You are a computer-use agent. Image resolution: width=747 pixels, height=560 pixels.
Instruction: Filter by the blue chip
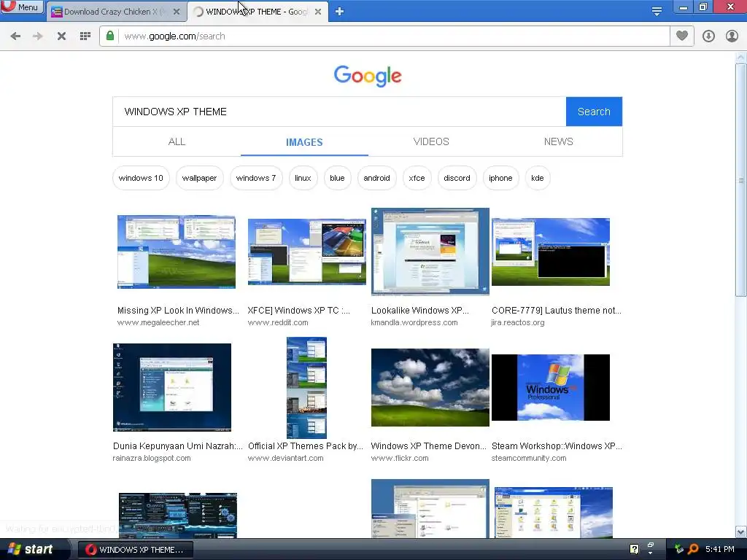click(337, 178)
